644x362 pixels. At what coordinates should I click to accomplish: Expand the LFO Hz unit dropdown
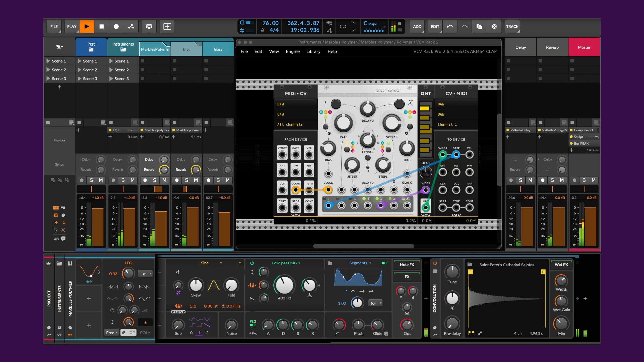[146, 274]
